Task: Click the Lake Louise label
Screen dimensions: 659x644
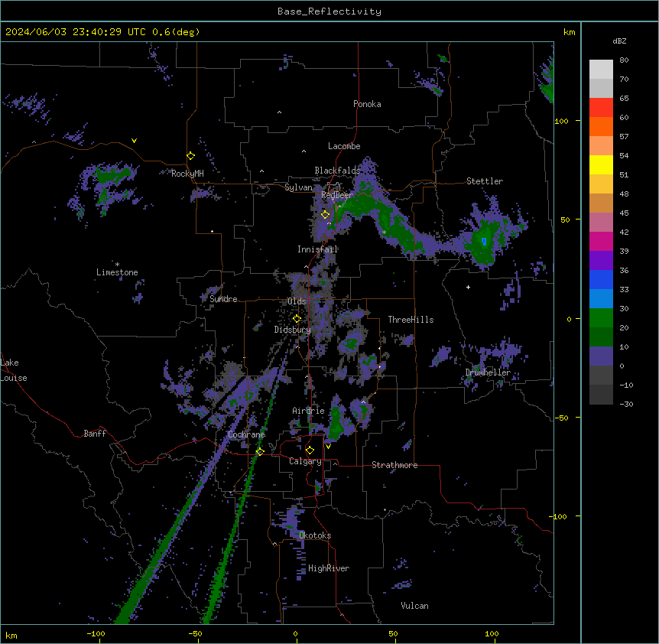Action: coord(14,370)
